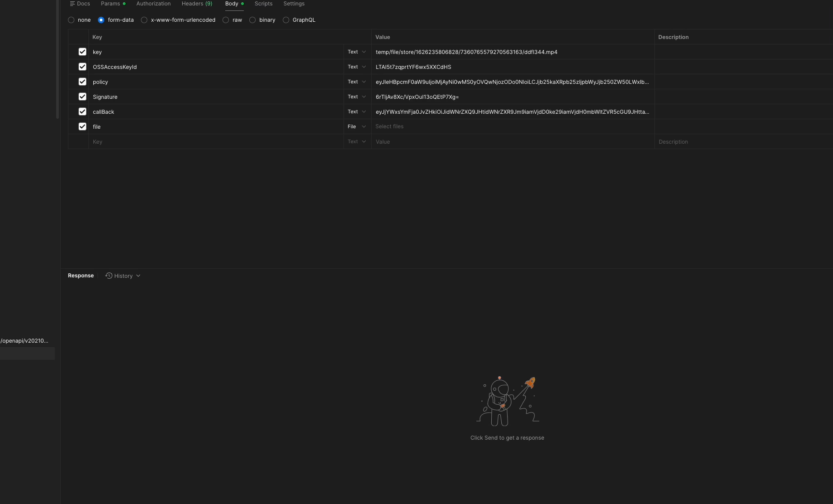Open the Settings tab
833x504 pixels.
[x=294, y=4]
